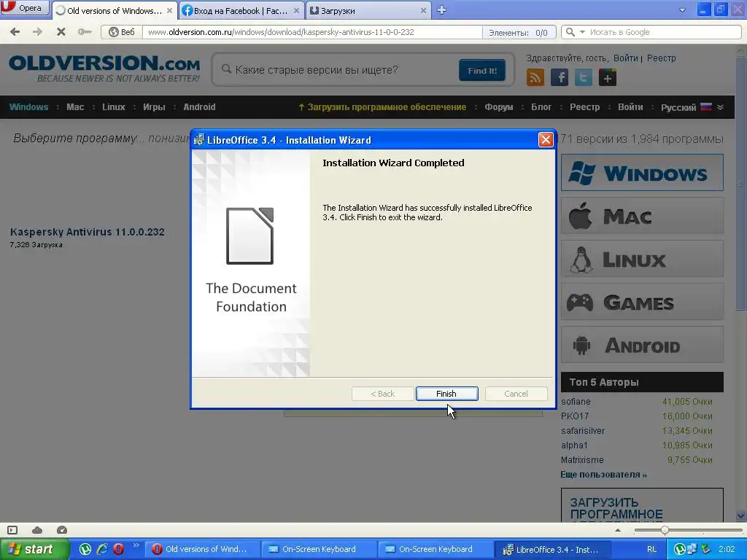Close the Facebook tab
Viewport: 747px width, 560px height.
point(296,10)
